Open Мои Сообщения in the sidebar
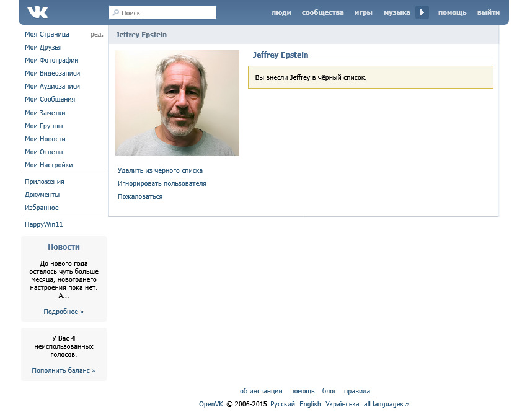Image resolution: width=522 pixels, height=420 pixels. tap(50, 99)
